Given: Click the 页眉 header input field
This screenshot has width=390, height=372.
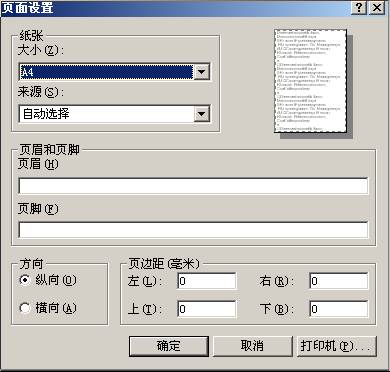Looking at the screenshot, I should tap(193, 186).
